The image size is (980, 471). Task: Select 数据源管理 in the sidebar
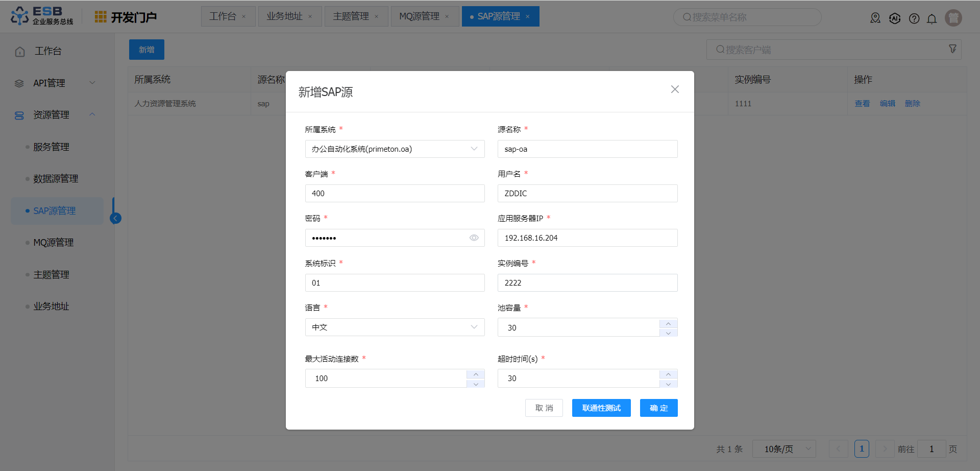(56, 179)
